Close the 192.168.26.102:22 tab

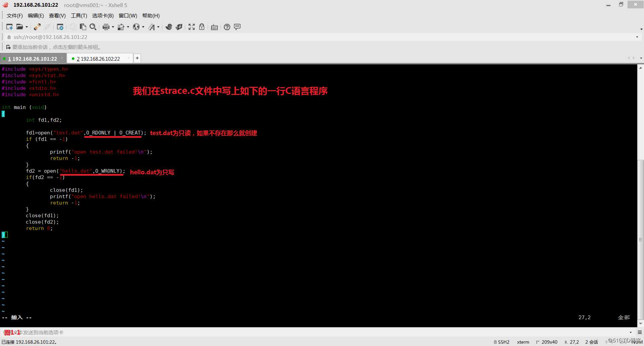[129, 58]
